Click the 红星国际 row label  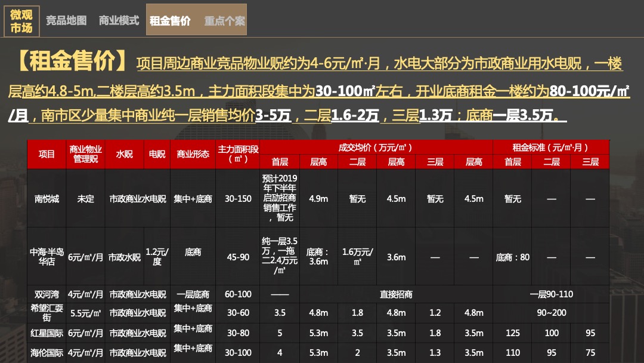coord(47,333)
